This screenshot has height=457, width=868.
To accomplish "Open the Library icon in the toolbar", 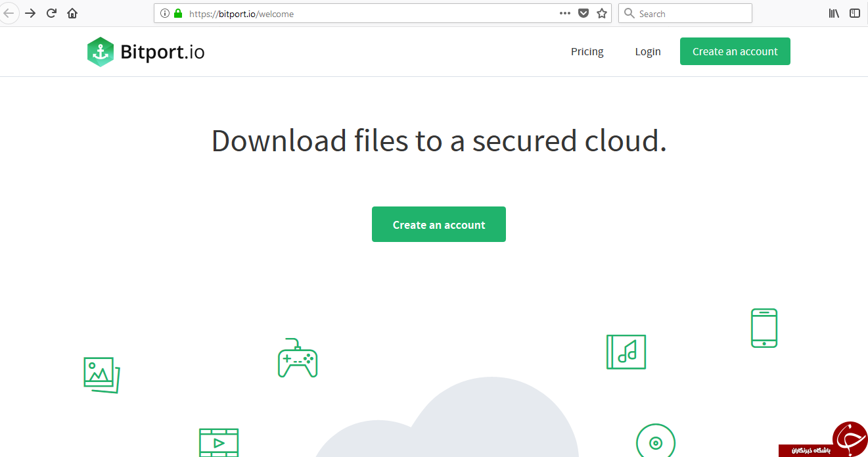I will pos(834,13).
